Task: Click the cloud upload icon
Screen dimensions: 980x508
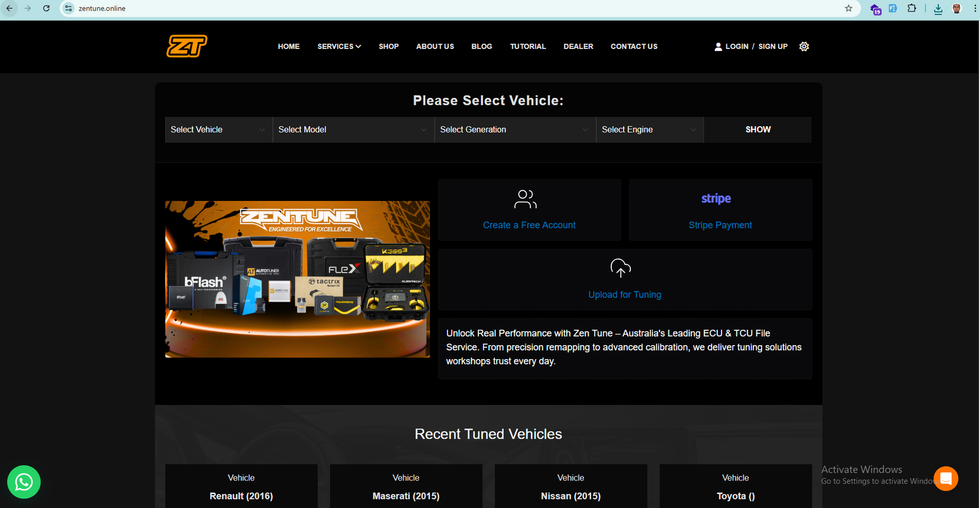Action: (620, 268)
